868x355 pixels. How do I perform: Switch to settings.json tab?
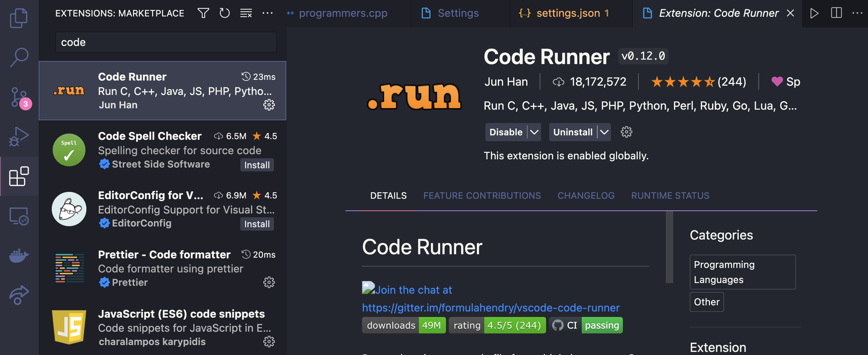pyautogui.click(x=568, y=13)
